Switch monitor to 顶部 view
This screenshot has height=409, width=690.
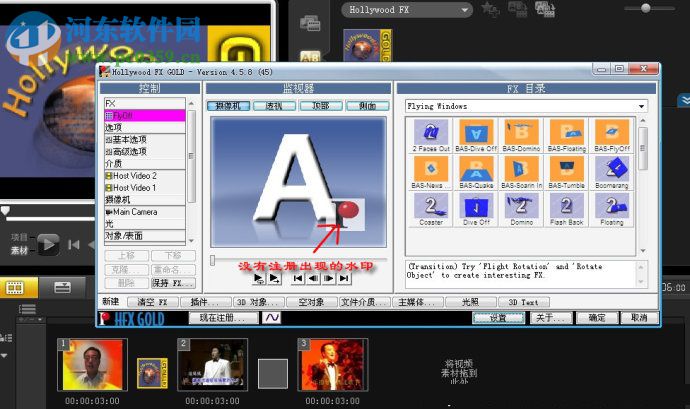(321, 106)
